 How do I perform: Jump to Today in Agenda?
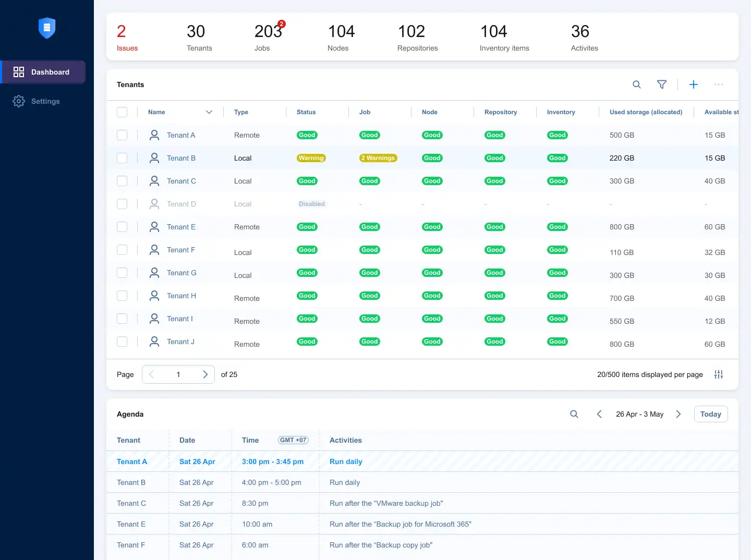pos(710,414)
